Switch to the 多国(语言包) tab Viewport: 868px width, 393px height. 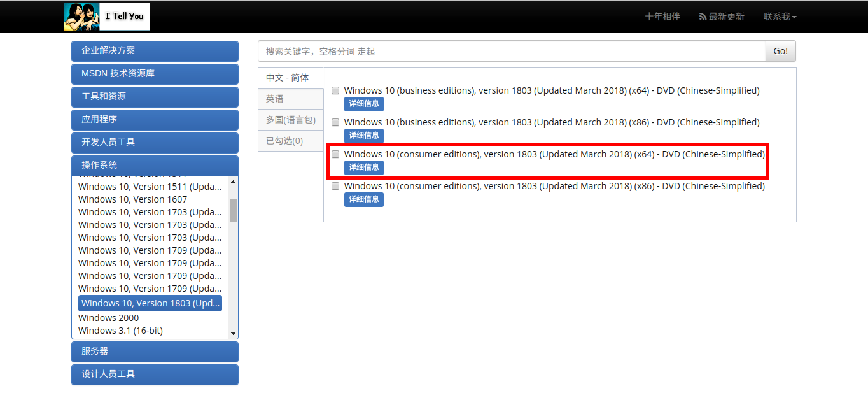click(291, 120)
